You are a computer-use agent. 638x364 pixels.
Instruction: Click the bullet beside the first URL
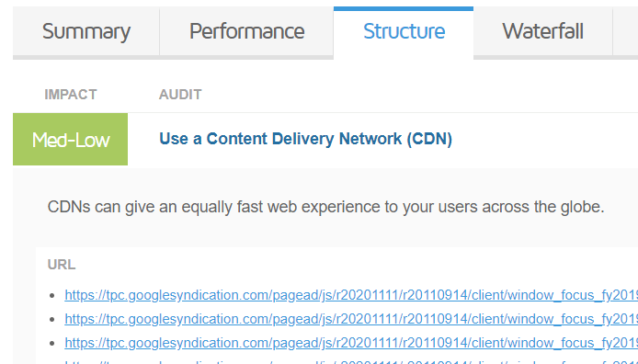pos(51,295)
